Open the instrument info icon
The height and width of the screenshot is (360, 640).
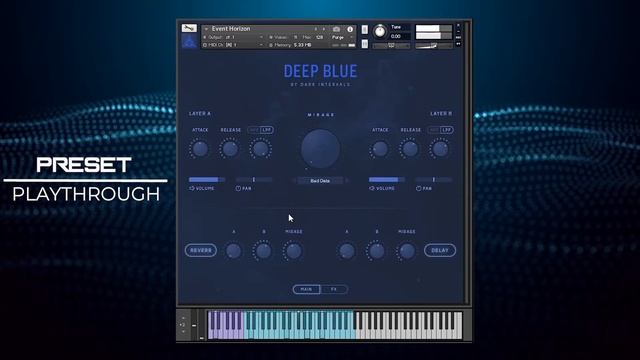tap(350, 29)
